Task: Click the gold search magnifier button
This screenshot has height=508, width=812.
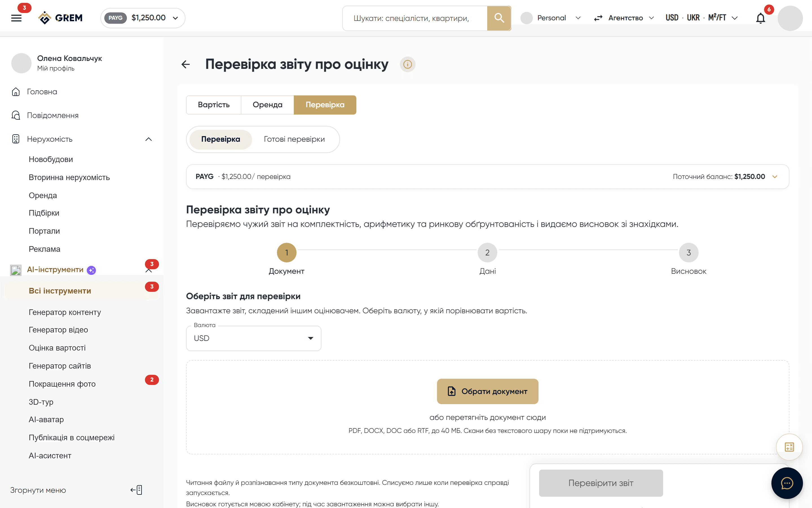Action: (499, 18)
